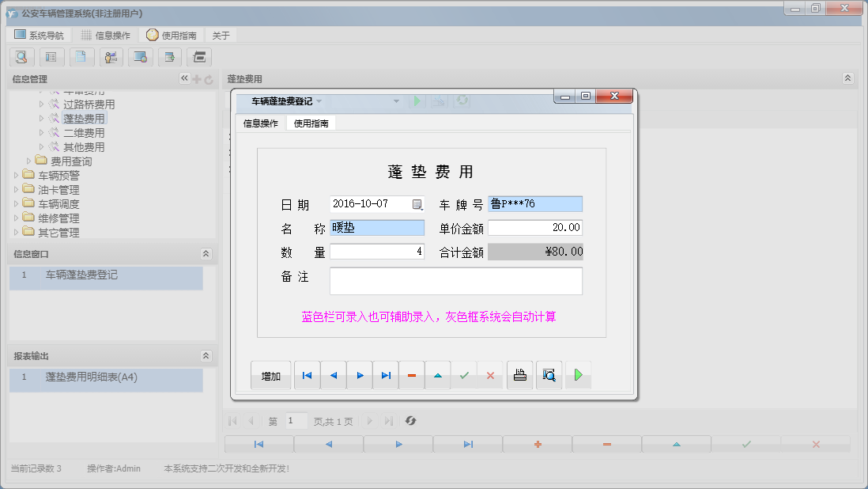This screenshot has height=489, width=868.
Task: Open print preview in the dialog toolbar
Action: click(549, 374)
